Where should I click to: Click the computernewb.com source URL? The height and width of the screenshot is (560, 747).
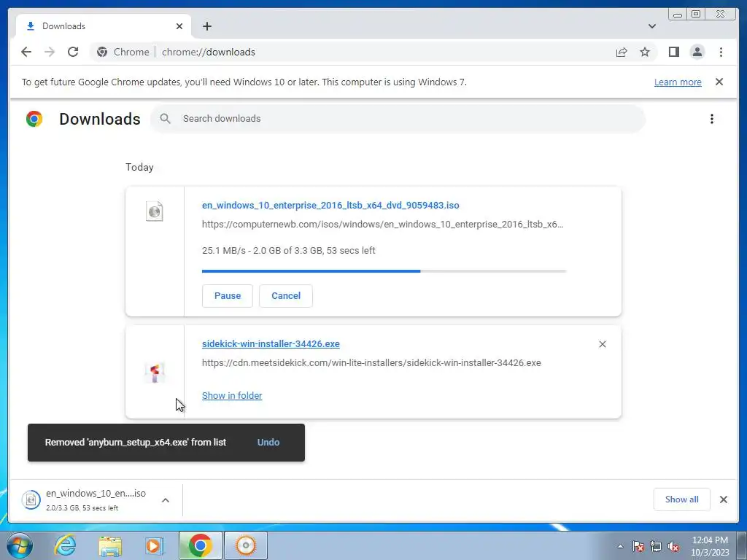382,225
